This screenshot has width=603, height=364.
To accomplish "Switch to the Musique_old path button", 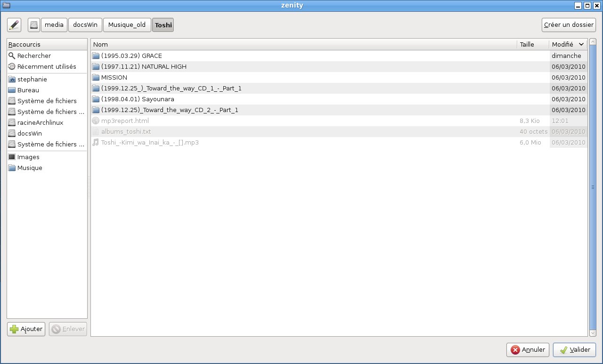I will coord(127,25).
